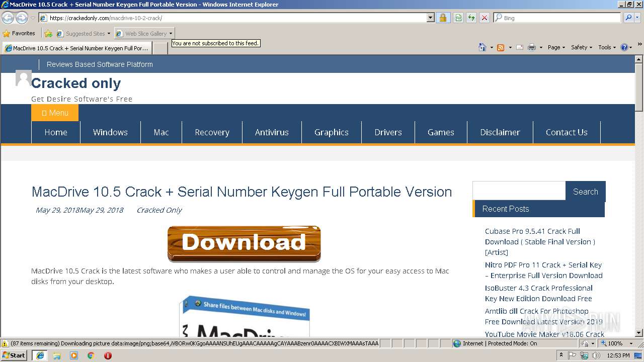The width and height of the screenshot is (644, 362).
Task: Open the Cracked only site title
Action: 76,83
